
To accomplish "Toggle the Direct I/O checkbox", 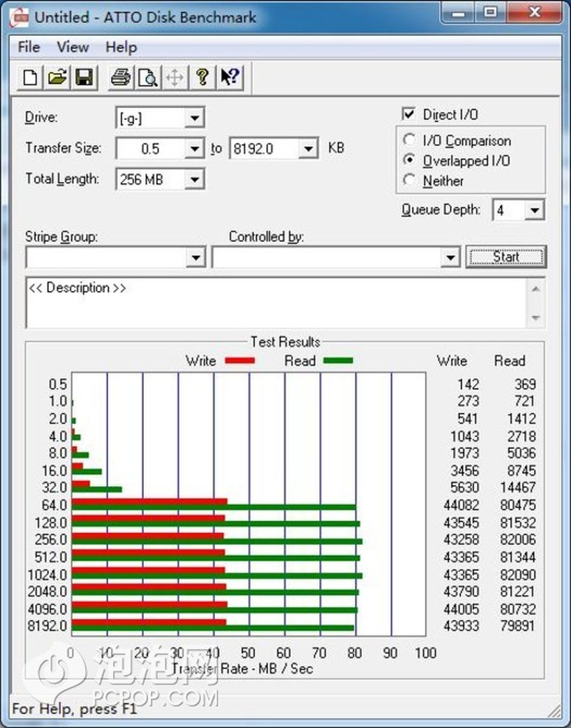I will point(409,114).
